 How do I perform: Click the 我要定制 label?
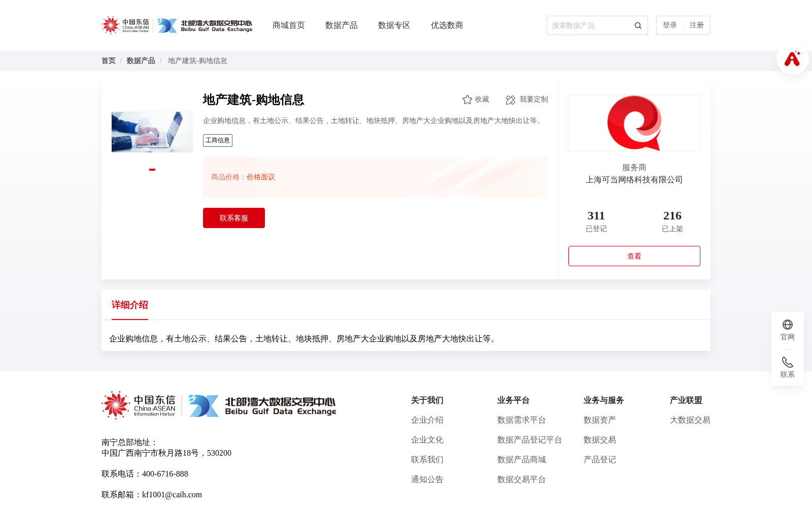pyautogui.click(x=534, y=100)
